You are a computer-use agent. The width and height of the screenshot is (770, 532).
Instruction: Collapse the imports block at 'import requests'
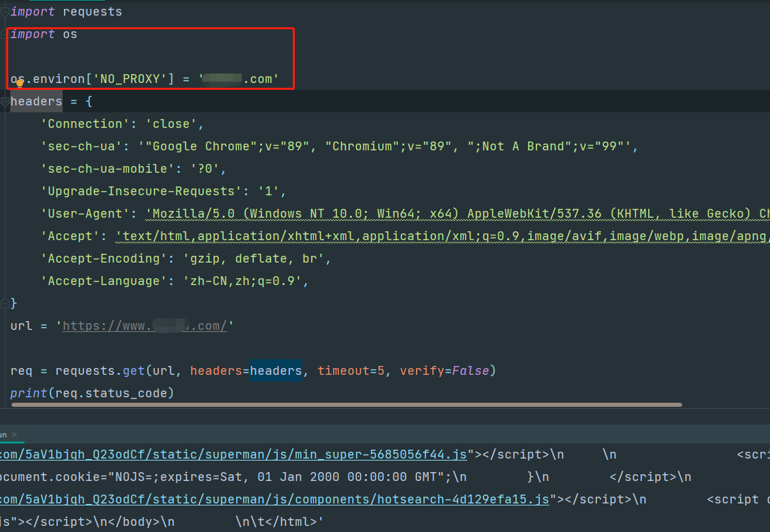[x=4, y=12]
